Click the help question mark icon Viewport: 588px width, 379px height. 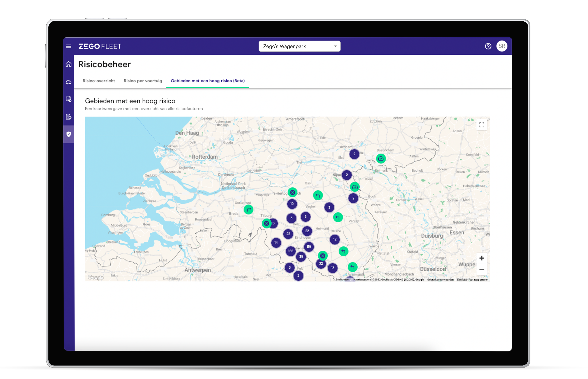tap(488, 46)
